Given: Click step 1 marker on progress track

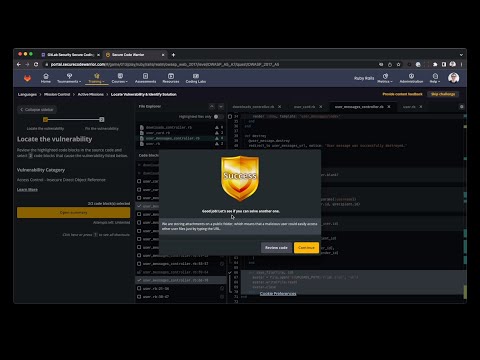Looking at the screenshot, I should (x=45, y=120).
